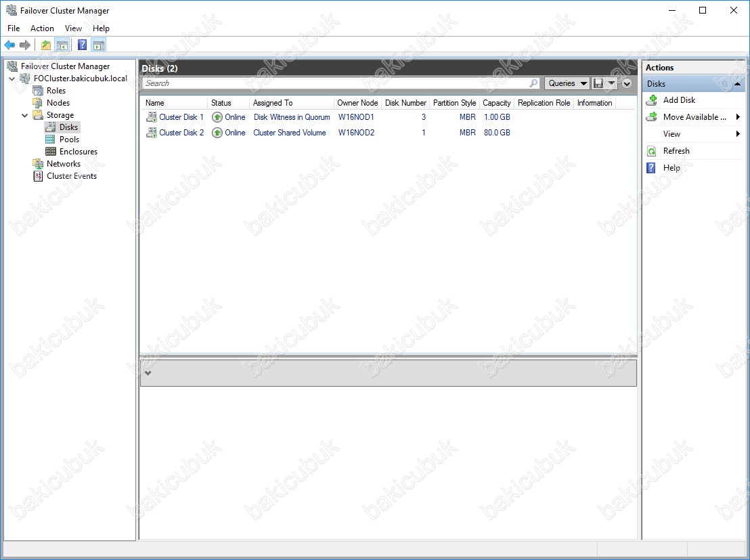Click the Online status icon for Cluster Disk 1

[217, 117]
